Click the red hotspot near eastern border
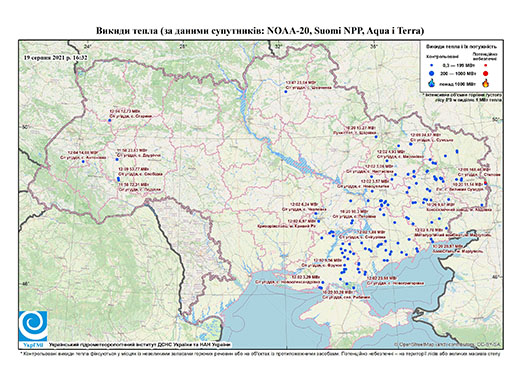Image resolution: width=520 pixels, height=368 pixels. pos(485,183)
